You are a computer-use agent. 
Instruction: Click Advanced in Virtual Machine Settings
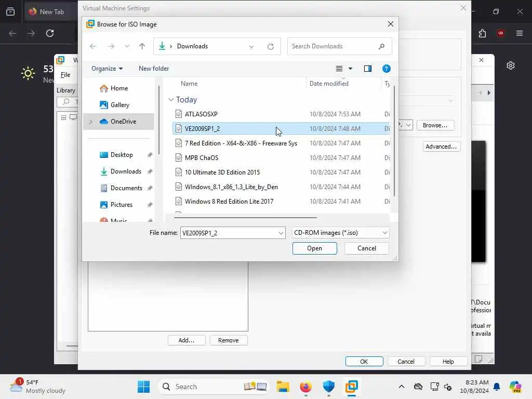[x=441, y=147]
